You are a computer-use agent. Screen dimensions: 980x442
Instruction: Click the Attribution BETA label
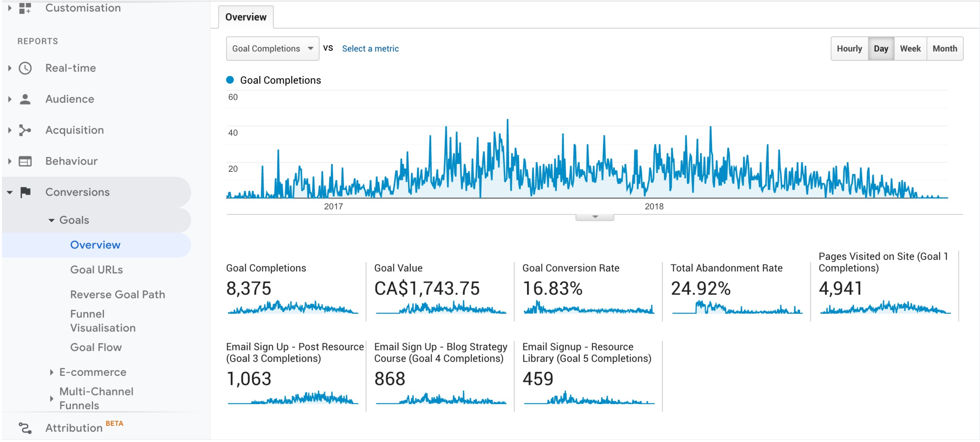(x=84, y=427)
